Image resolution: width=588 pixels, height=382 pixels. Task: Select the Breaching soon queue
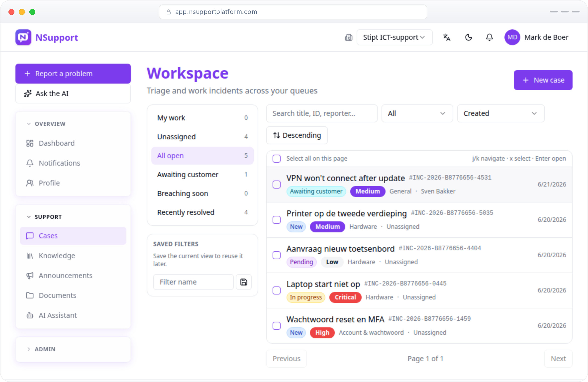[202, 193]
